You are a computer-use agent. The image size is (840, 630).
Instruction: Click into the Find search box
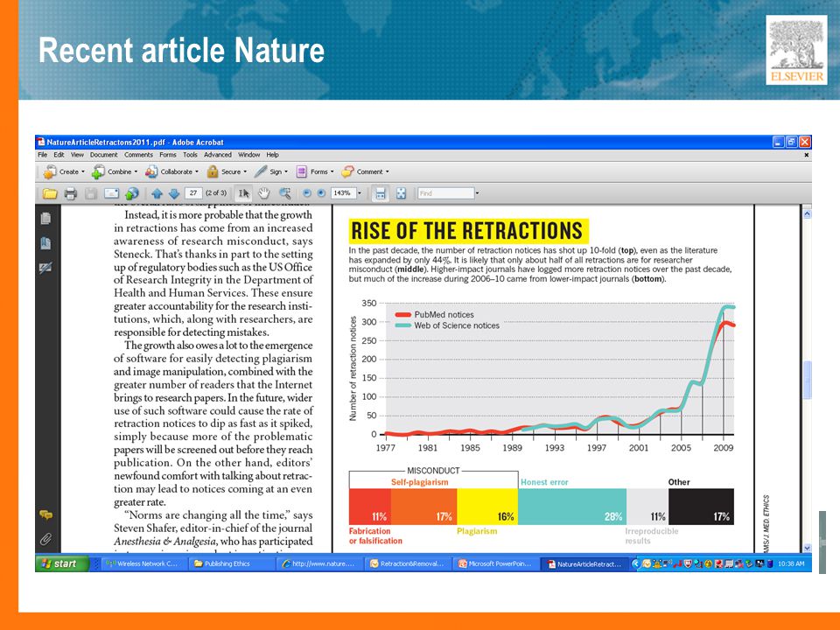[x=445, y=193]
